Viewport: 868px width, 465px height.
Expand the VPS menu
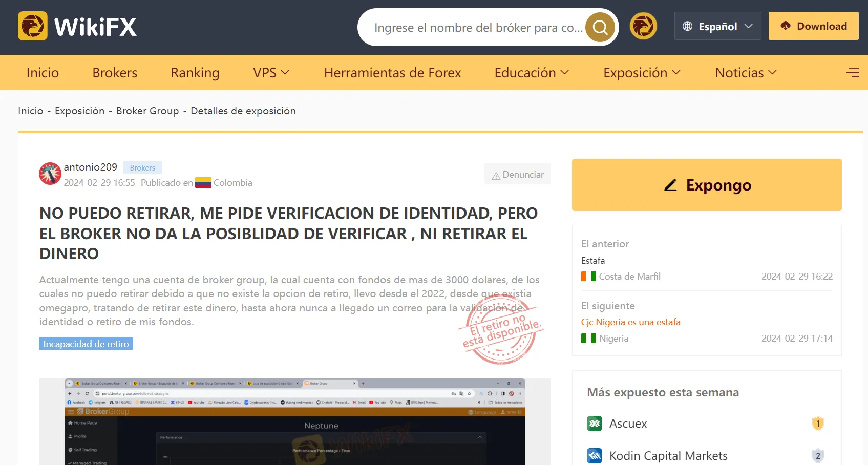[271, 73]
